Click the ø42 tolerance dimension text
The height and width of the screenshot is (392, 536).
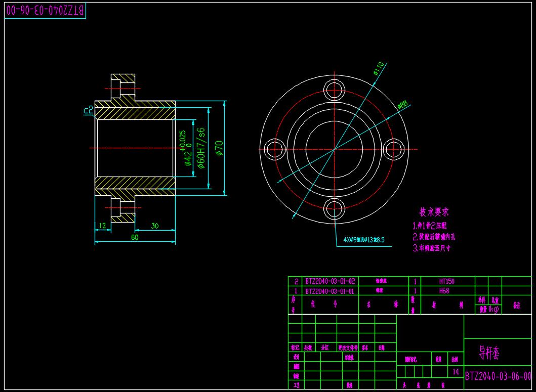point(185,148)
